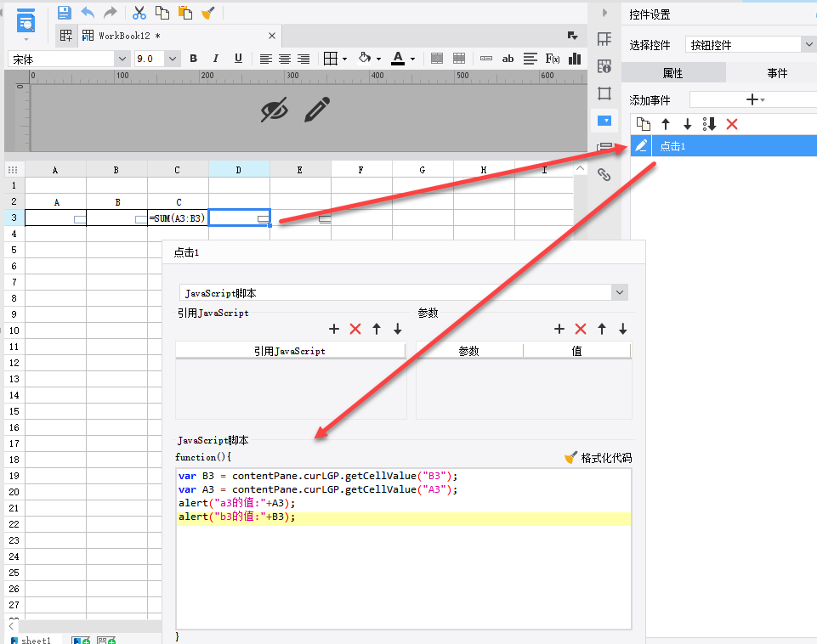This screenshot has width=817, height=644.
Task: Move the 点击1 event down
Action: click(x=687, y=124)
